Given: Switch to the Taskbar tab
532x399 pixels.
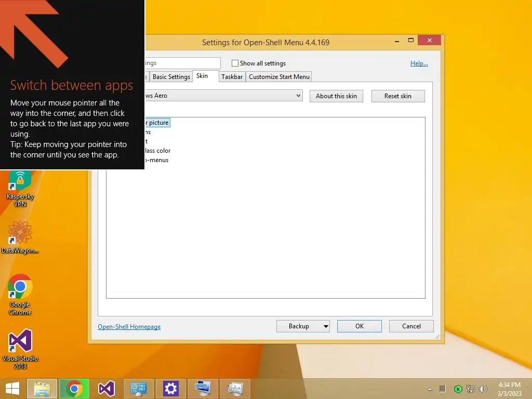Looking at the screenshot, I should [232, 77].
